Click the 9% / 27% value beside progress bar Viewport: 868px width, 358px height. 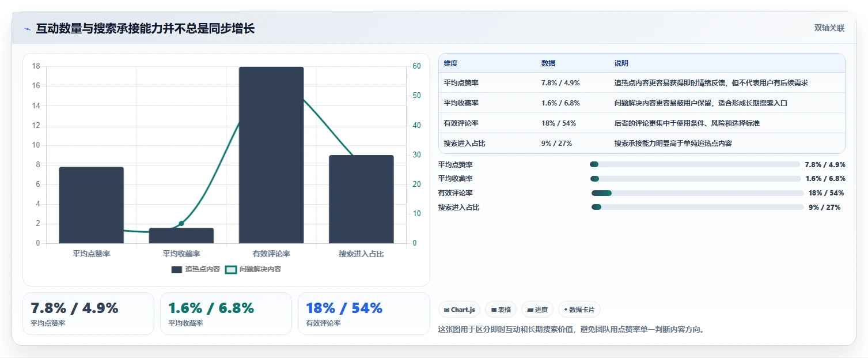click(x=824, y=207)
